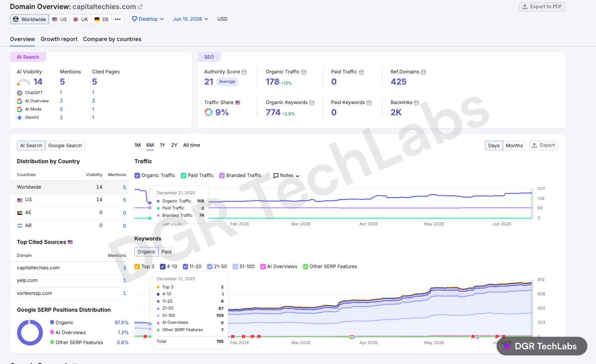Switch Keywords chart to Paid

pyautogui.click(x=166, y=252)
